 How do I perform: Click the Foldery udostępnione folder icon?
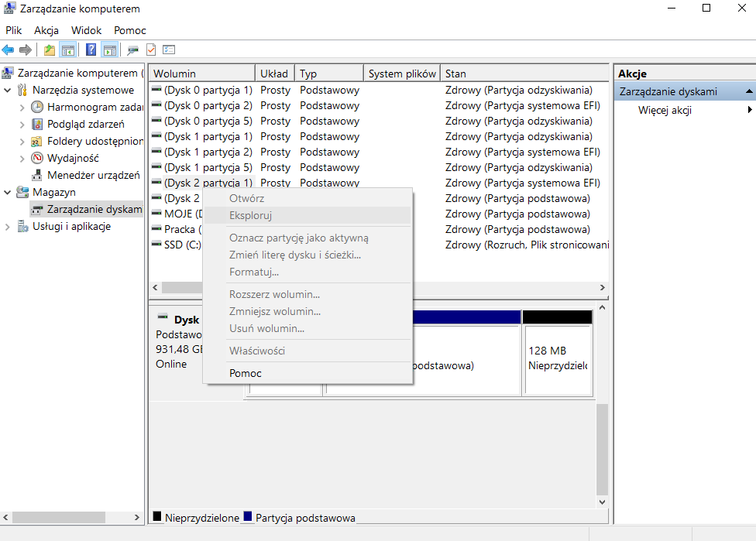(36, 141)
